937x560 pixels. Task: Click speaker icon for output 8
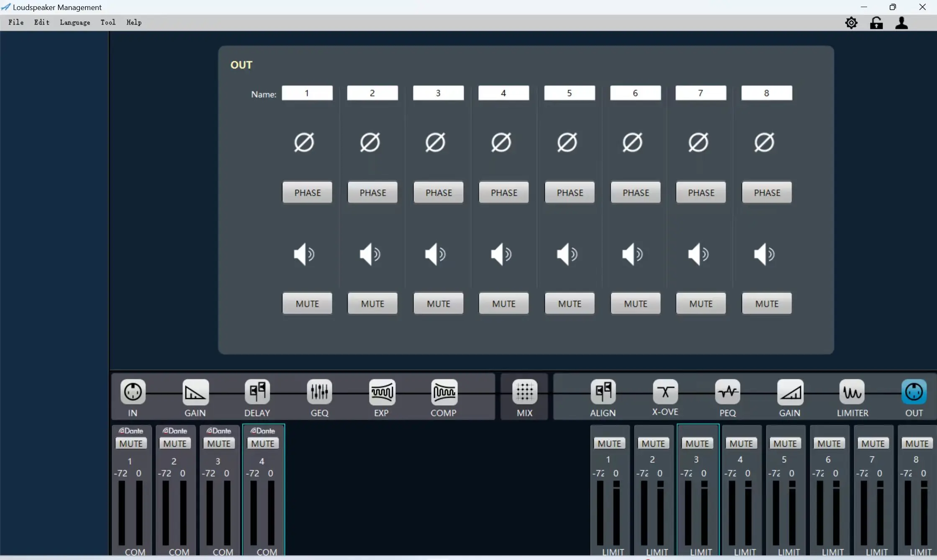pos(764,254)
